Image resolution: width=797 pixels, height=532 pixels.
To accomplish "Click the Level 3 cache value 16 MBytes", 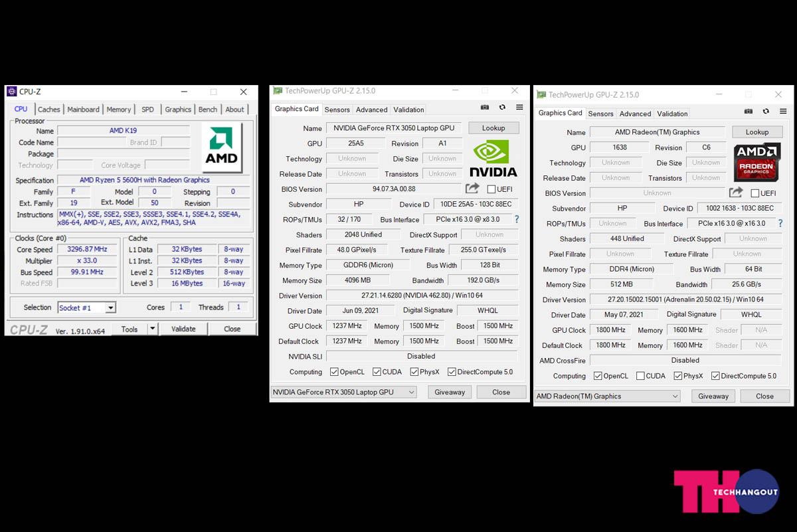I will click(187, 283).
